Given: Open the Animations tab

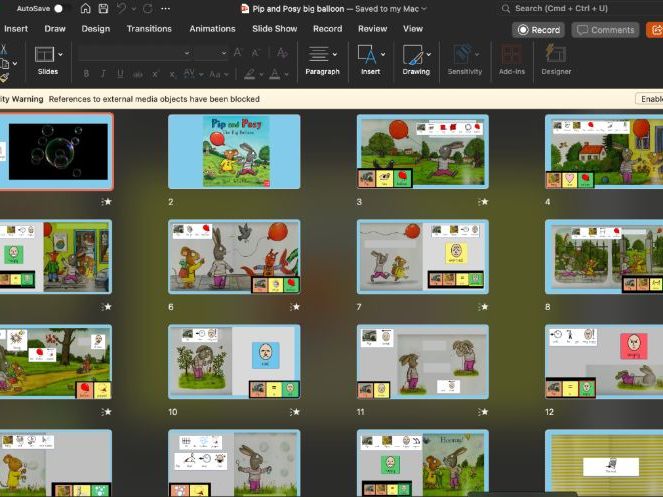Looking at the screenshot, I should pyautogui.click(x=212, y=29).
